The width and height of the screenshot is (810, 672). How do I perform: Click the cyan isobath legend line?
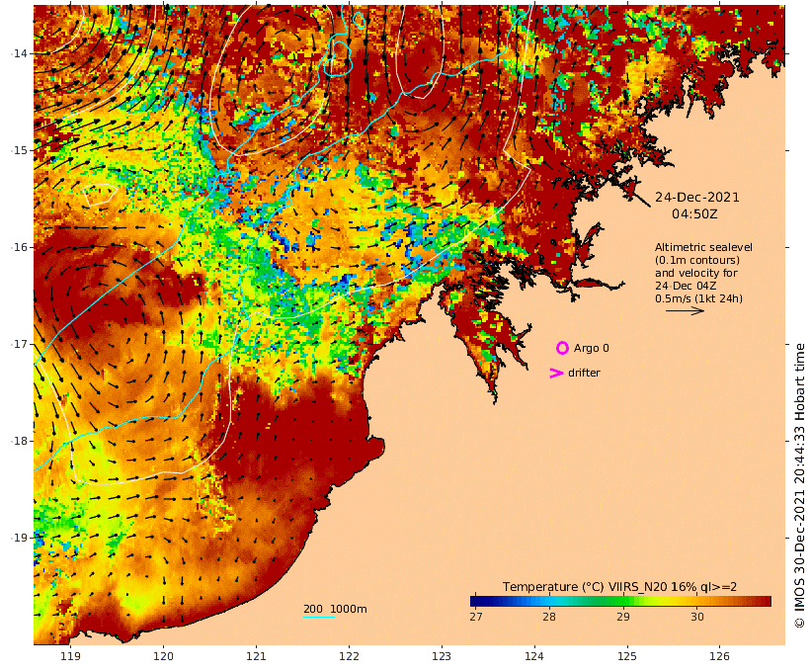pos(319,618)
